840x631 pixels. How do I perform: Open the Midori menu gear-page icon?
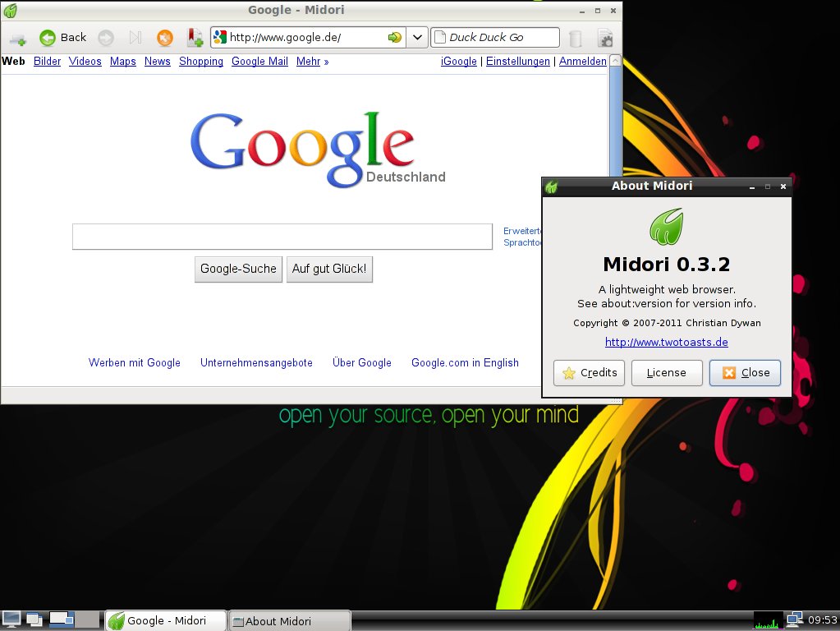[605, 38]
